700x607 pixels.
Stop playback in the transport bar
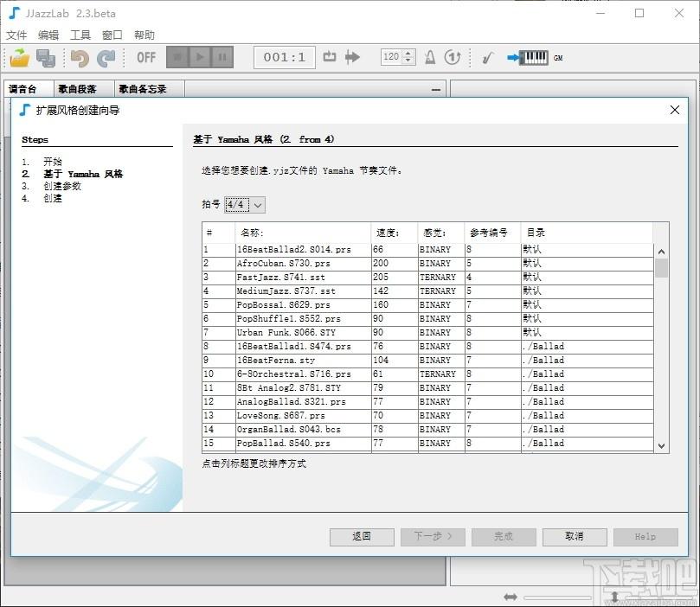(177, 57)
